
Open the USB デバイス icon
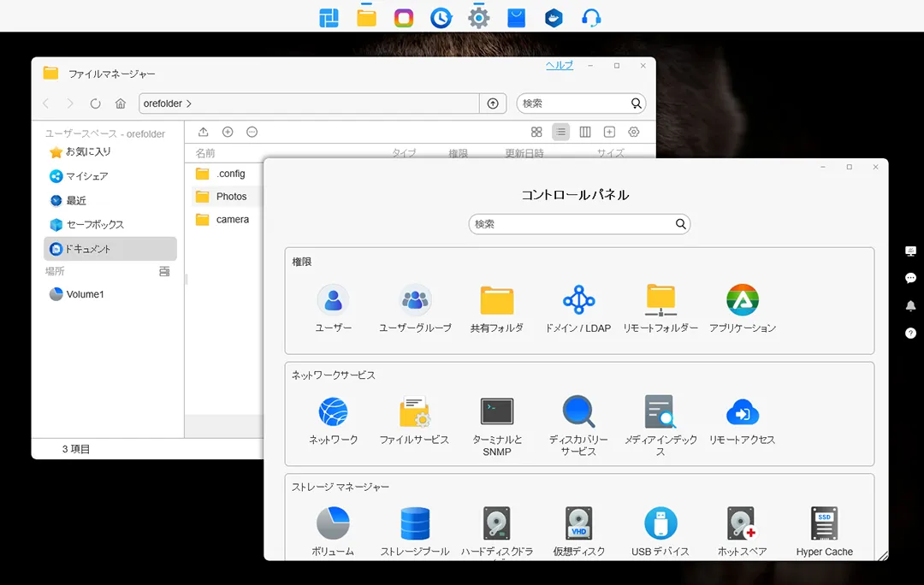tap(660, 523)
